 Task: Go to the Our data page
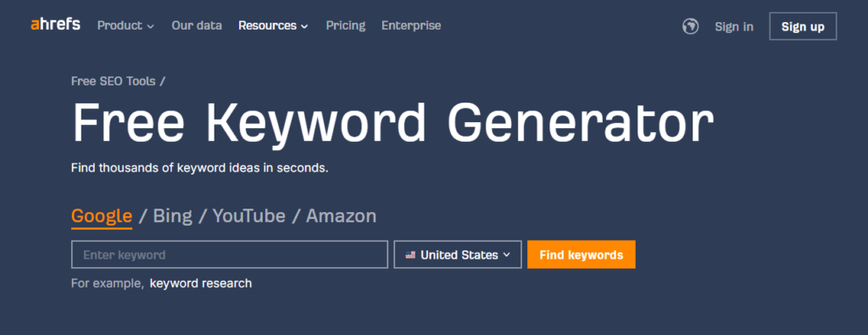tap(197, 25)
